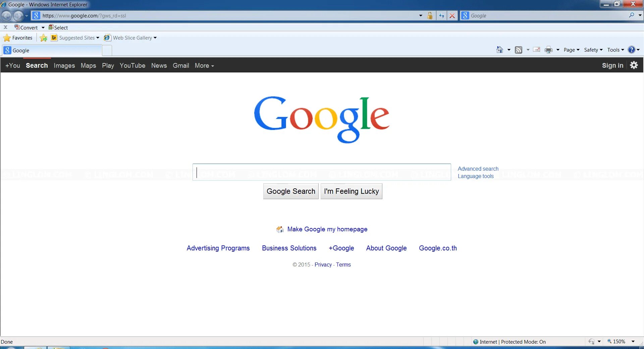Expand the zoom level dropdown arrow
Image resolution: width=644 pixels, height=349 pixels.
(x=633, y=341)
